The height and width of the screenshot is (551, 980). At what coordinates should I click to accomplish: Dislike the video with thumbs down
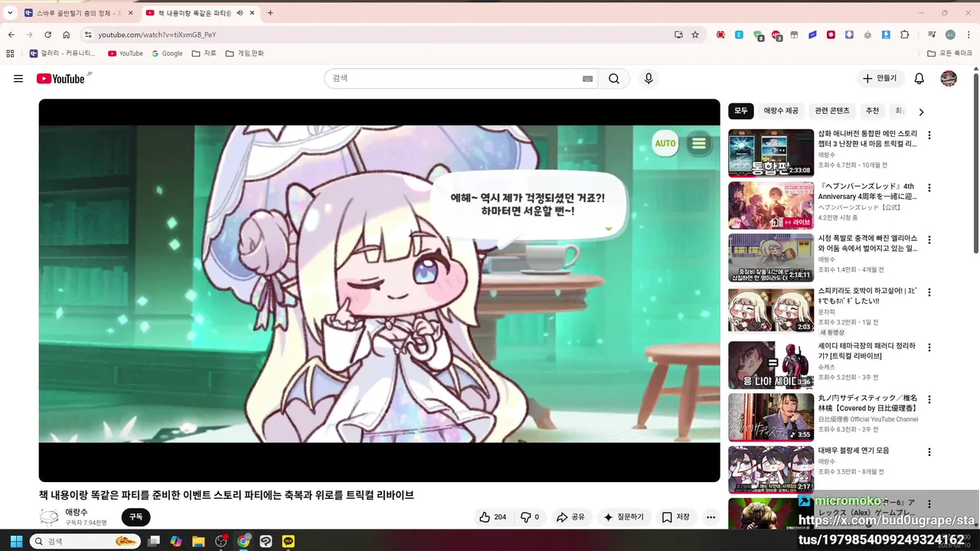click(530, 517)
